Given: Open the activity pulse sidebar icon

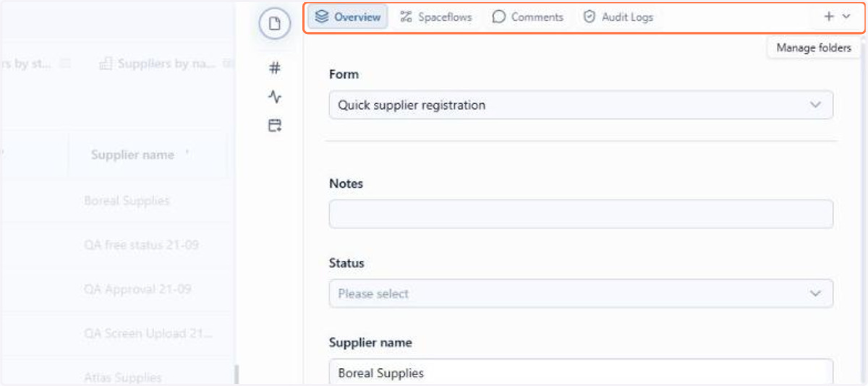Looking at the screenshot, I should coord(275,97).
